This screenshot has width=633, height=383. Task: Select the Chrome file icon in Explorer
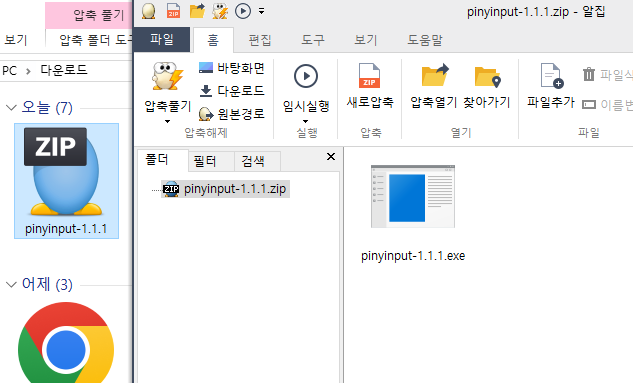click(x=66, y=343)
